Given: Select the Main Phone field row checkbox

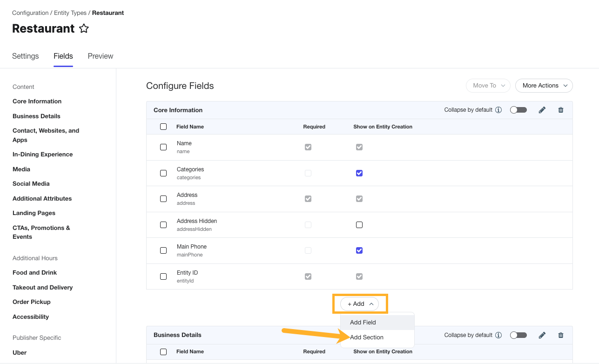Looking at the screenshot, I should tap(163, 250).
